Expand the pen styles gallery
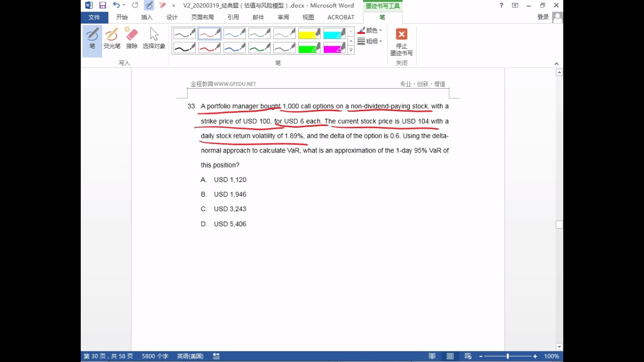The width and height of the screenshot is (644, 362). pyautogui.click(x=351, y=51)
